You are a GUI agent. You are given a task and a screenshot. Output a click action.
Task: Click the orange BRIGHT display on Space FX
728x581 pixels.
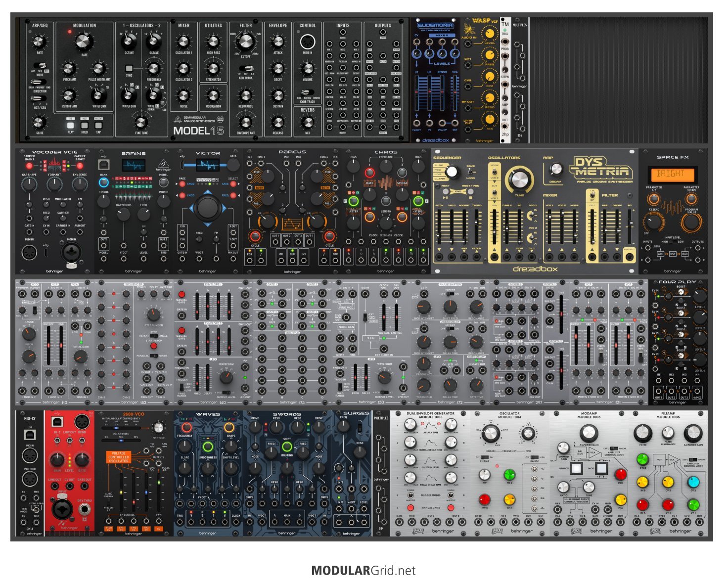coord(672,174)
